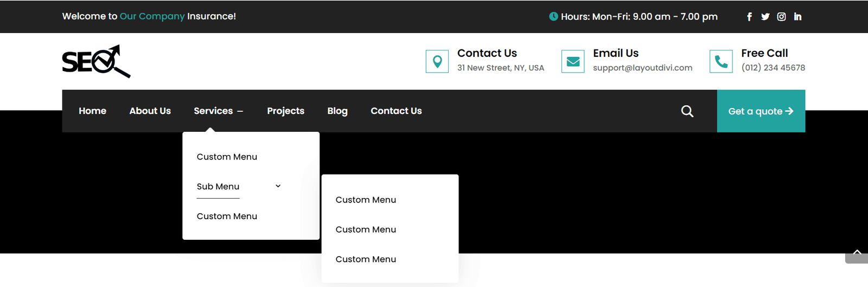Click the envelope email icon
Viewport: 868px width, 287px height.
coord(573,61)
